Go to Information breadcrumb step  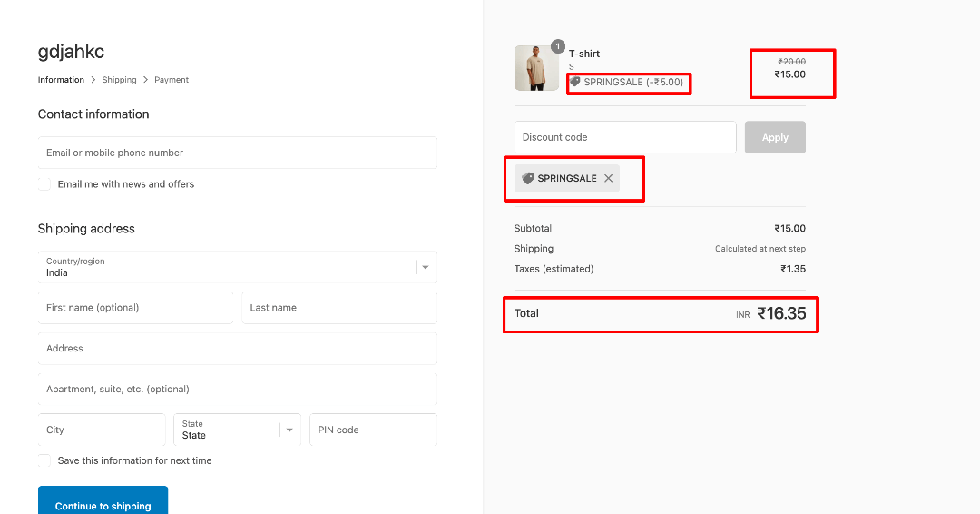click(61, 79)
